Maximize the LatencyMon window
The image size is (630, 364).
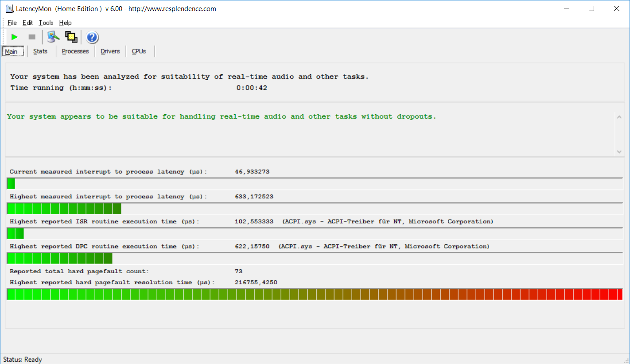591,8
